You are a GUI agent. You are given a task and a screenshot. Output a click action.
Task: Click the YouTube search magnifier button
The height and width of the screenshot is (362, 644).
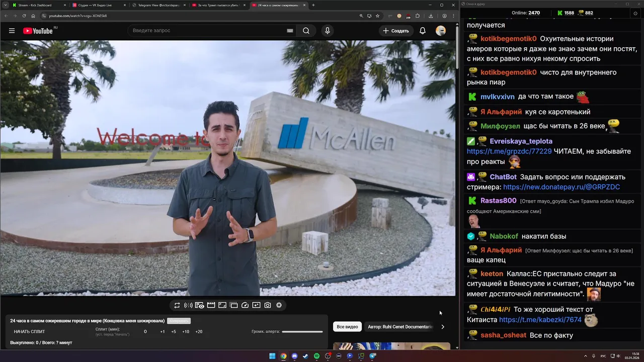pos(306,31)
